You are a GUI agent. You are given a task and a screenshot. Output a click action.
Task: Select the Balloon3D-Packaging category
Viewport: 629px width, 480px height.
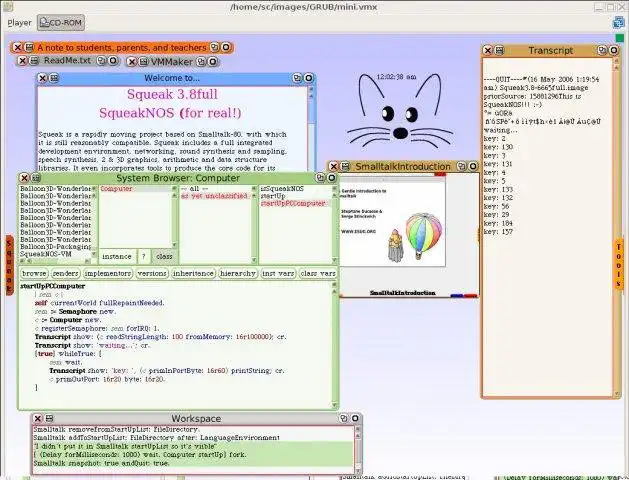(x=55, y=247)
